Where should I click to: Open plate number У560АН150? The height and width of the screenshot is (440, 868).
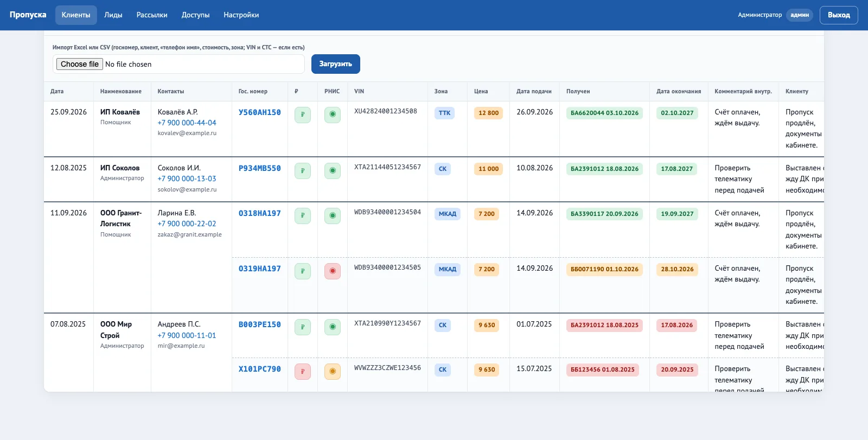[260, 112]
